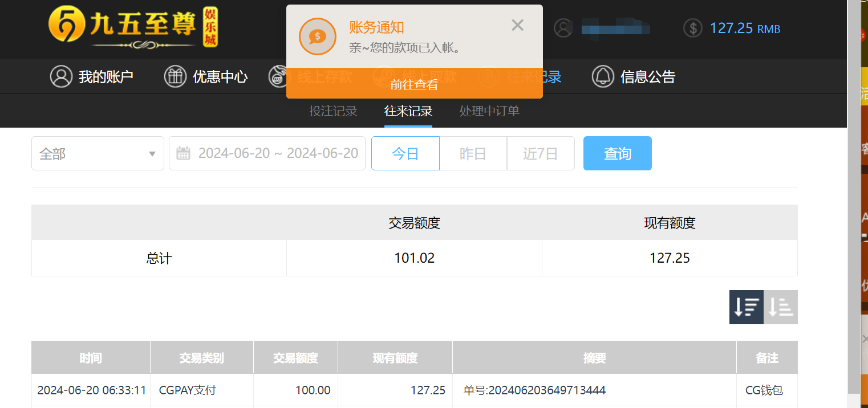
Task: Open 我的账户 account icon
Action: (62, 76)
